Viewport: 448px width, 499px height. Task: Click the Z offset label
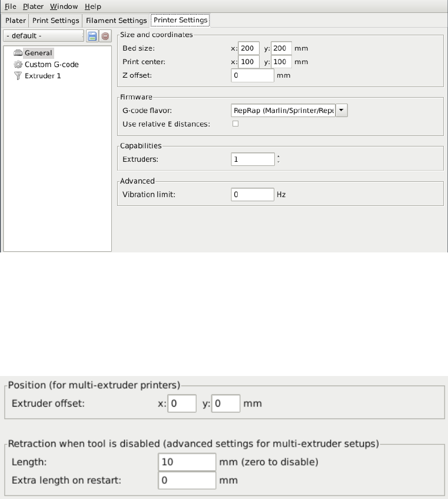(137, 75)
